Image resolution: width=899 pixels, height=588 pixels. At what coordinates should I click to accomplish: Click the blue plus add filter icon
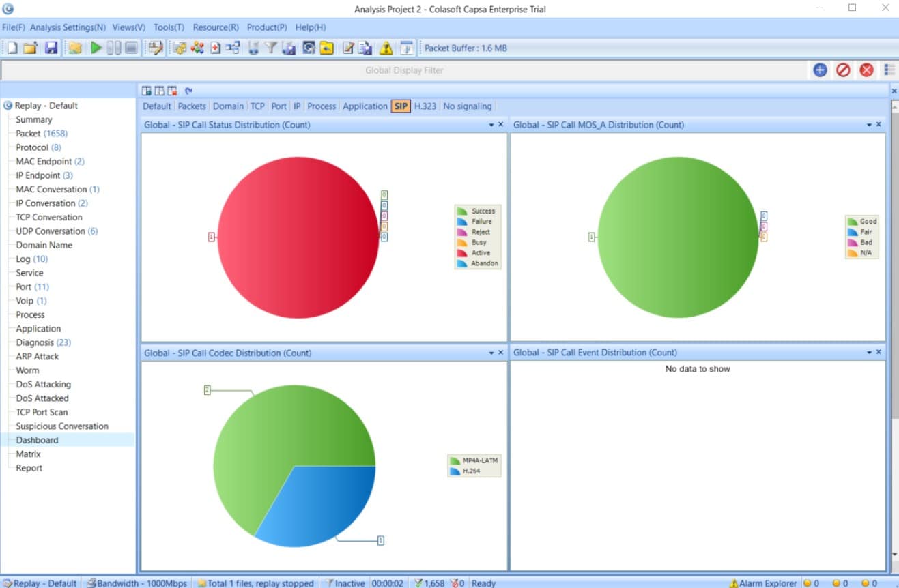tap(820, 70)
